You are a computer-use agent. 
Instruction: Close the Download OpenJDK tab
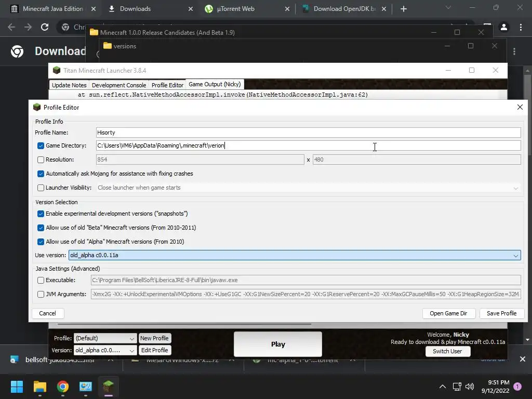click(x=384, y=9)
